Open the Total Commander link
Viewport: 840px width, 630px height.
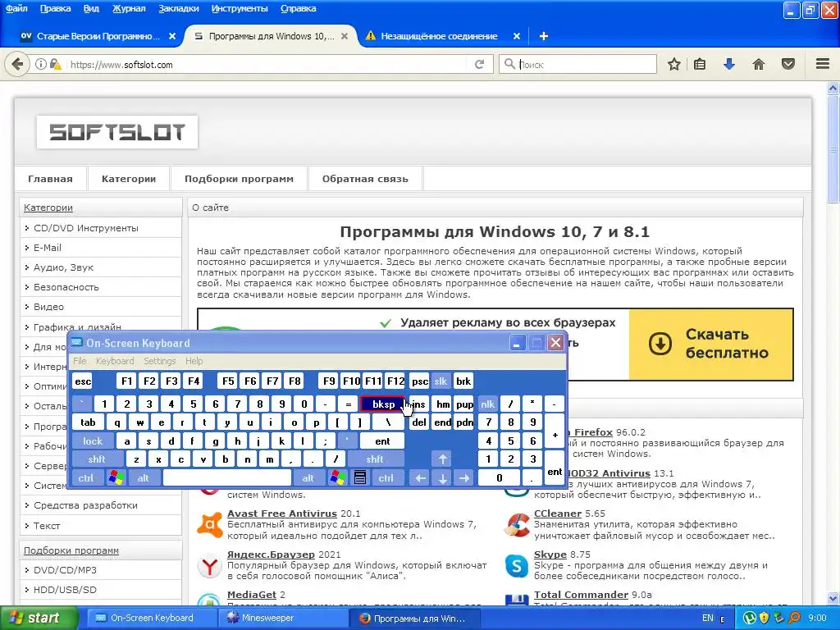coord(581,595)
